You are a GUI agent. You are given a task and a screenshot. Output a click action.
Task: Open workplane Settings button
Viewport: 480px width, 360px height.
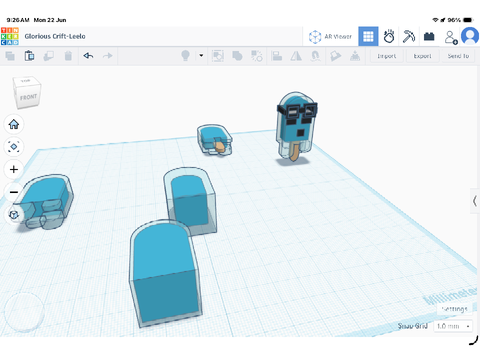pos(454,309)
